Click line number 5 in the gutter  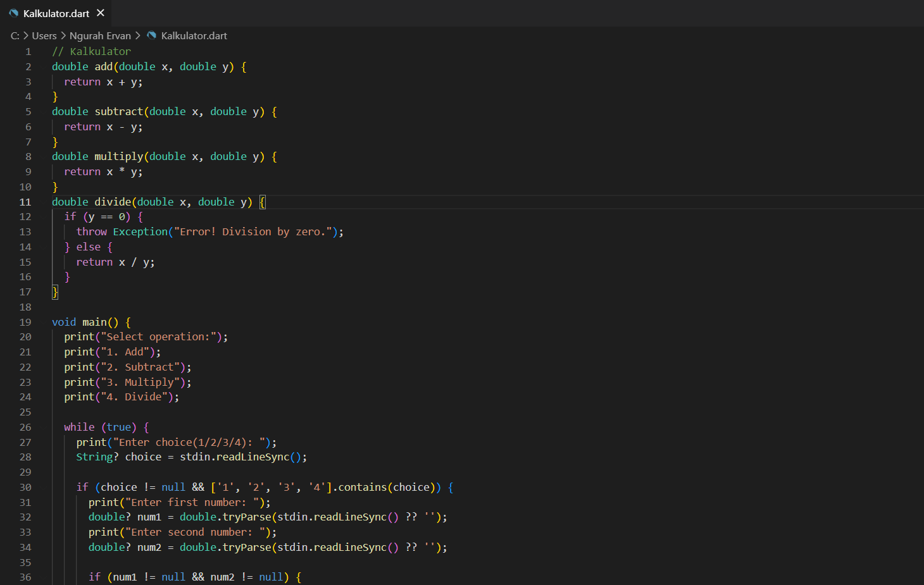[28, 111]
